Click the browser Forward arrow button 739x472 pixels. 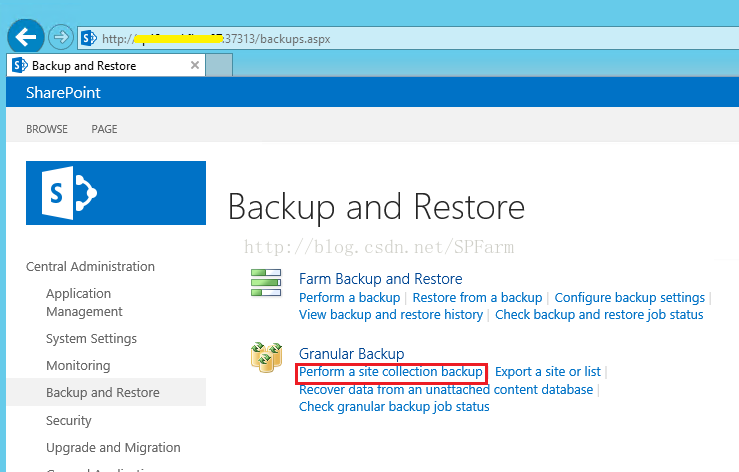pos(61,37)
